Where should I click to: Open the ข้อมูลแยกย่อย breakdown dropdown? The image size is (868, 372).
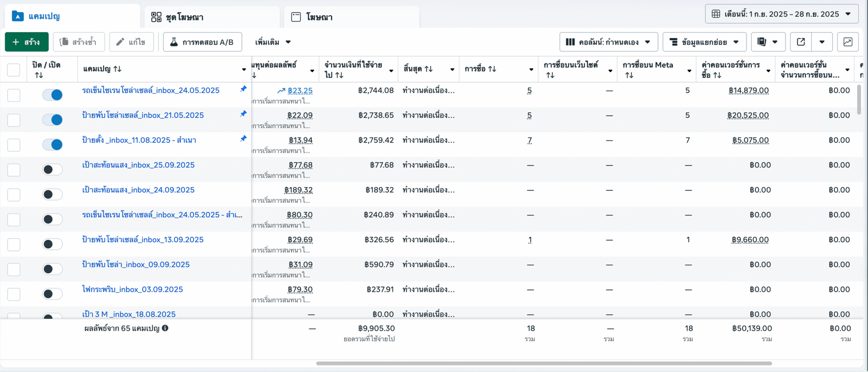click(x=704, y=42)
